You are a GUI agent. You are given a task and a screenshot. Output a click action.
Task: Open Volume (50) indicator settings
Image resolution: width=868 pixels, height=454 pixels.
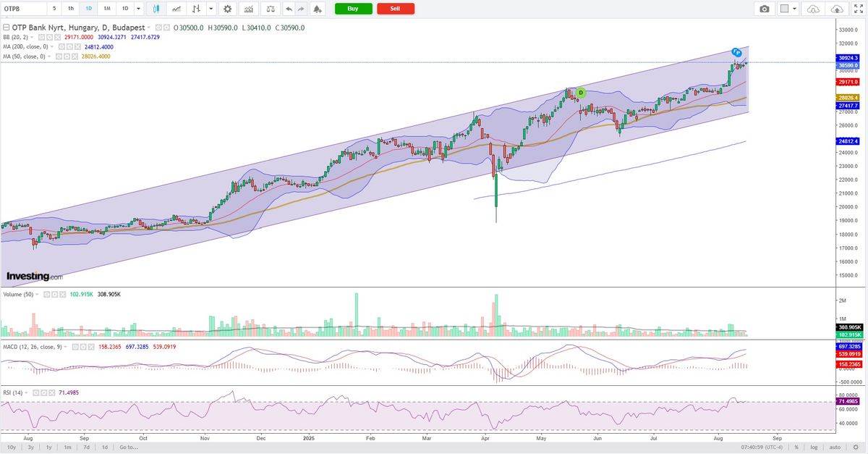pyautogui.click(x=54, y=295)
